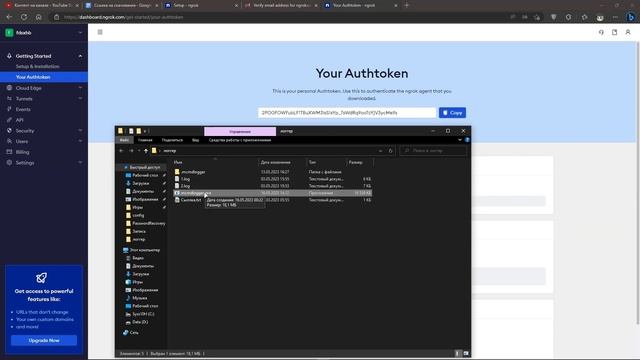
Task: Go back in File Explorer
Action: tap(121, 151)
